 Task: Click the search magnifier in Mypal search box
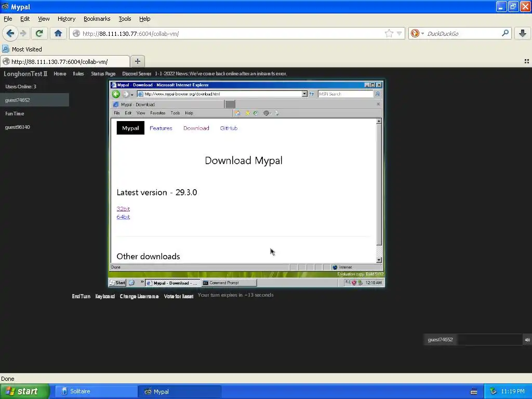(x=505, y=33)
